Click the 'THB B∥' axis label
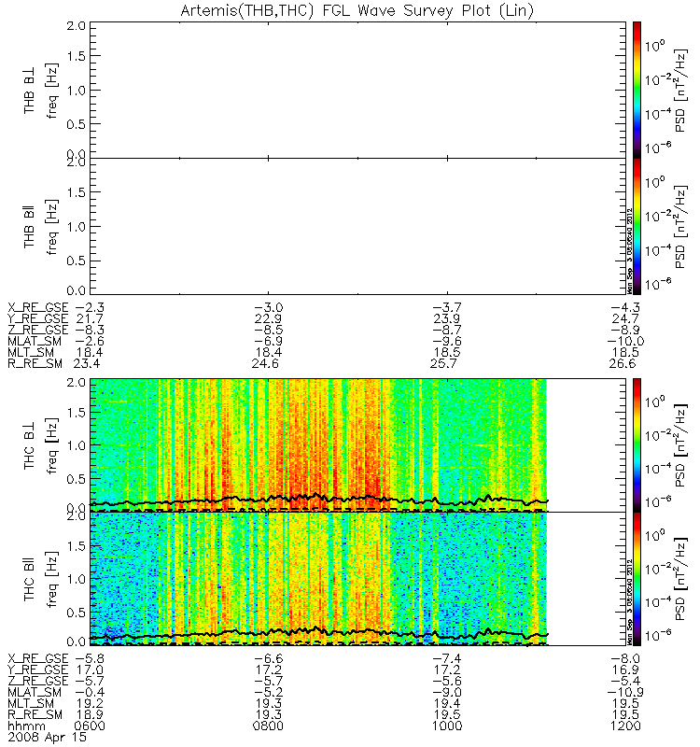700x747 pixels. [29, 226]
